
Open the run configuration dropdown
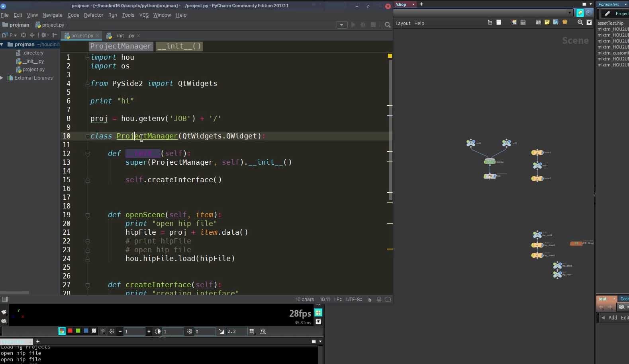click(x=341, y=25)
